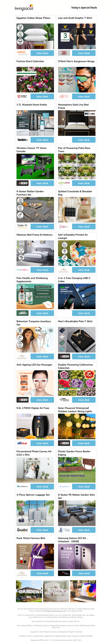The image size is (112, 644).
Task: Click the Pets Purest logo
Action: [x=22, y=313]
